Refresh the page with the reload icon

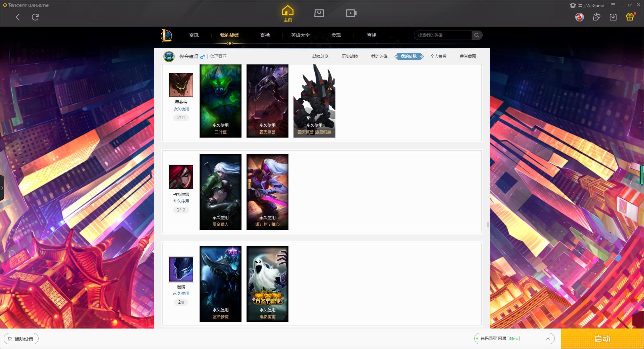click(35, 17)
